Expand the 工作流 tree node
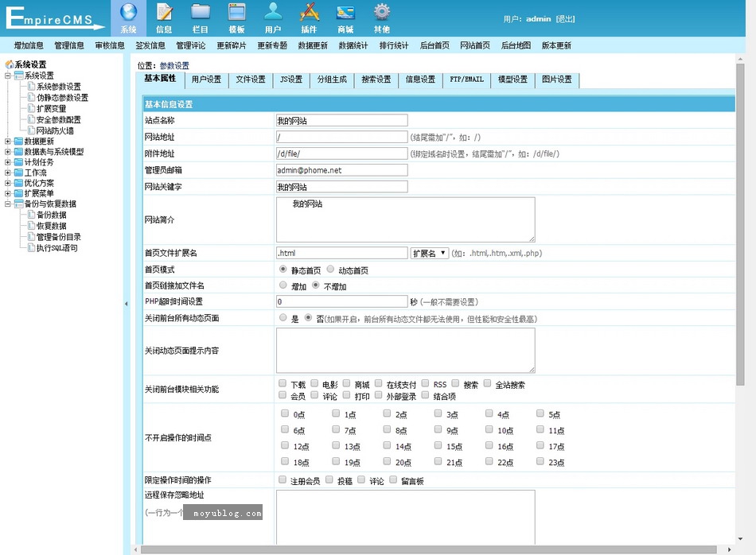756x555 pixels. (x=8, y=173)
